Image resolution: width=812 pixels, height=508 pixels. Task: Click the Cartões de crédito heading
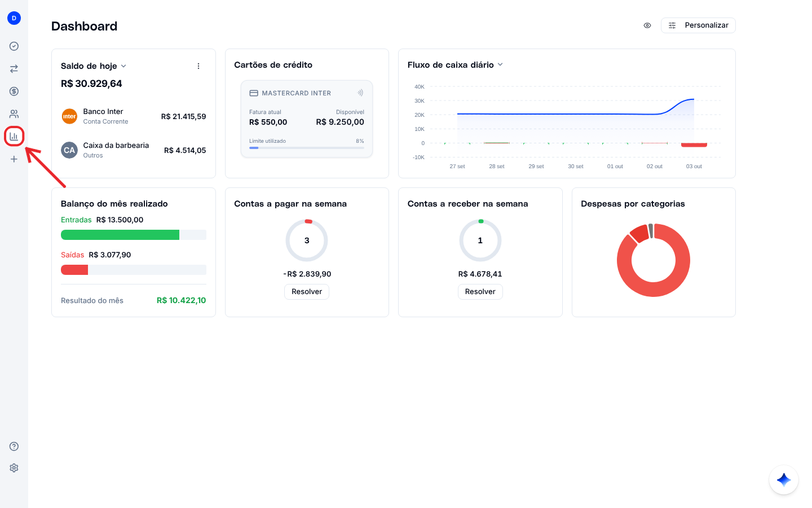click(x=273, y=65)
